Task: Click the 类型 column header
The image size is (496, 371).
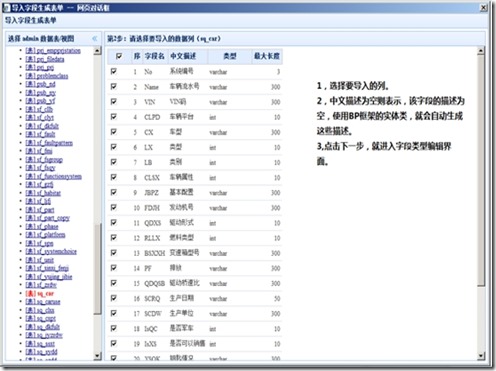Action: [229, 56]
